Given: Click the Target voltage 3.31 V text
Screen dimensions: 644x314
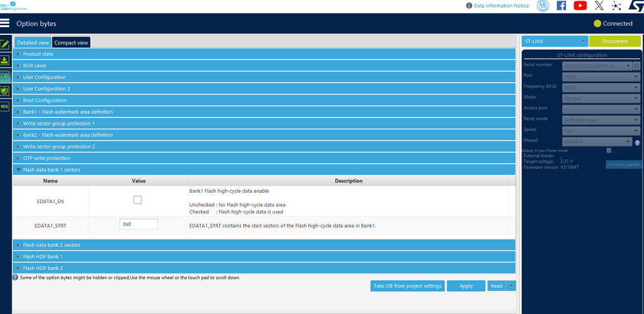Looking at the screenshot, I should click(x=549, y=162).
